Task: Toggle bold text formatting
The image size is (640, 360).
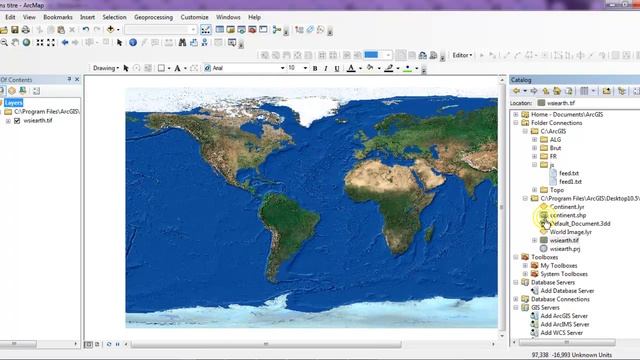Action: click(315, 69)
